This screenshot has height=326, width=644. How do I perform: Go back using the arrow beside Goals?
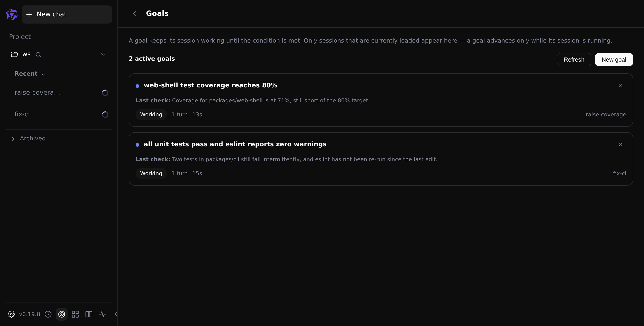134,14
